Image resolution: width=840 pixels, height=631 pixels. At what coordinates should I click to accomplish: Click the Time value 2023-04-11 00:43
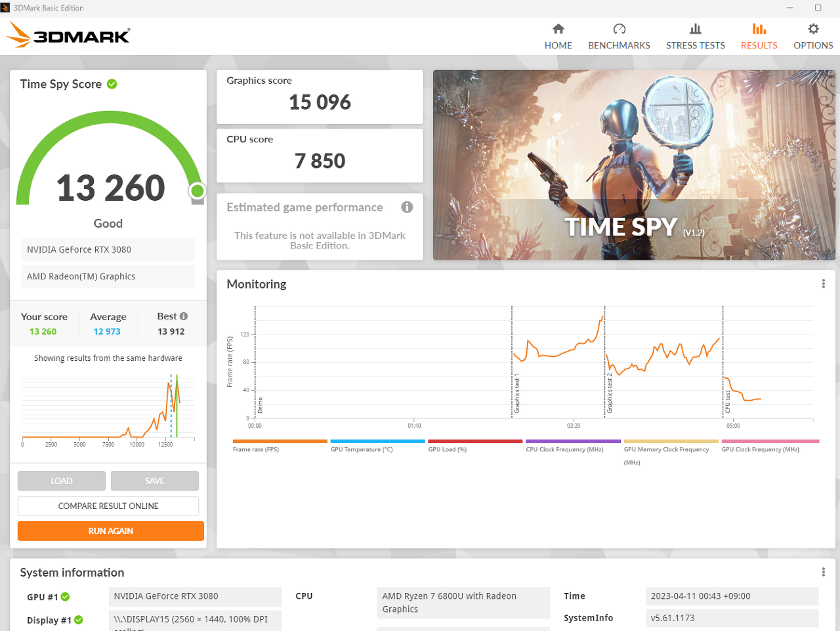click(732, 596)
